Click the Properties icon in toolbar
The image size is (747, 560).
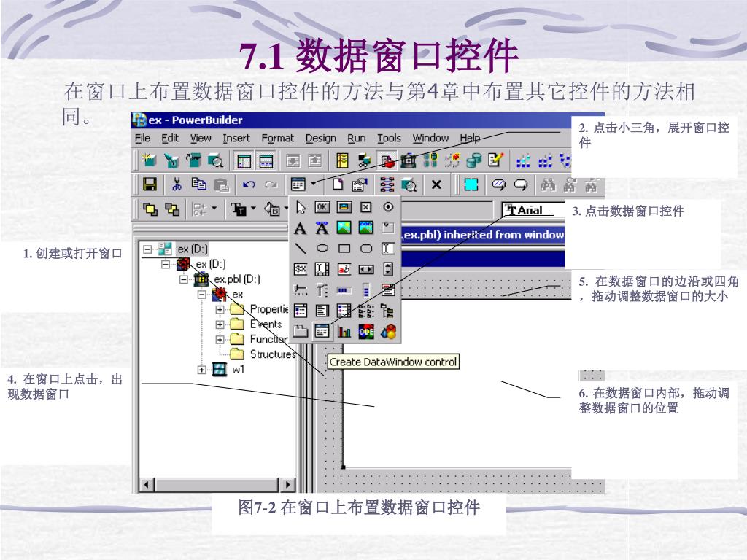360,184
